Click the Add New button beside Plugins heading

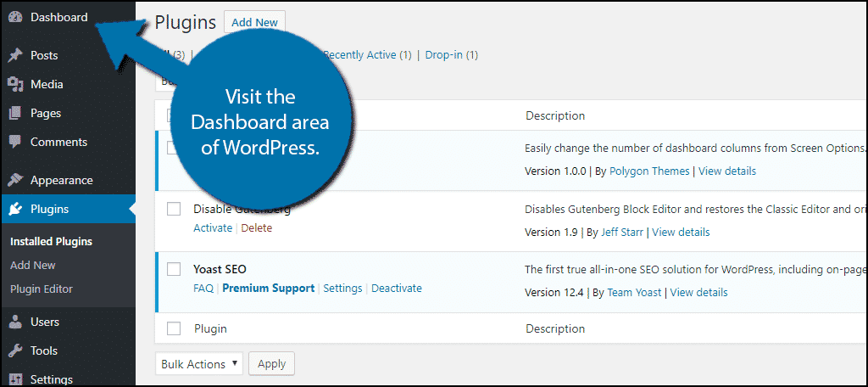254,23
